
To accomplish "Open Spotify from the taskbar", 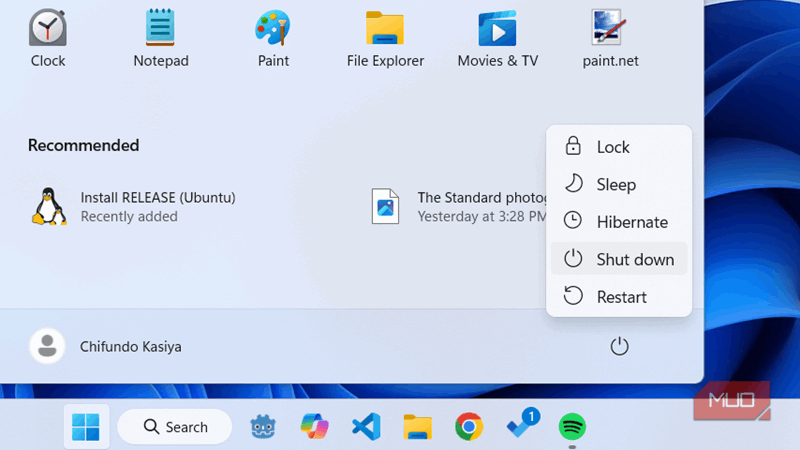I will (x=572, y=427).
